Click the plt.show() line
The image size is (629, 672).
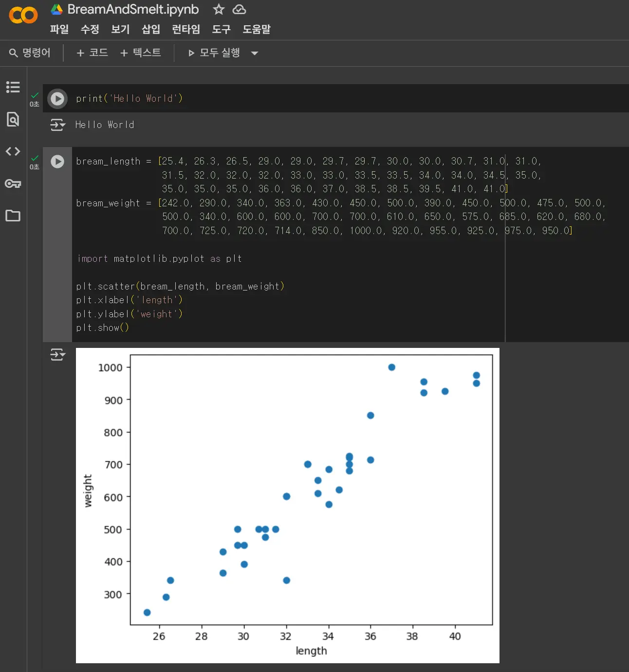point(103,327)
